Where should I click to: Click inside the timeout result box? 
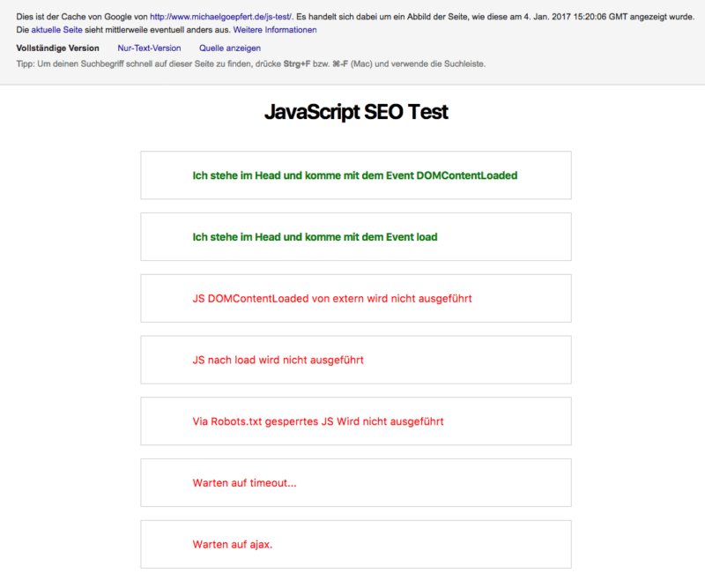(x=356, y=483)
